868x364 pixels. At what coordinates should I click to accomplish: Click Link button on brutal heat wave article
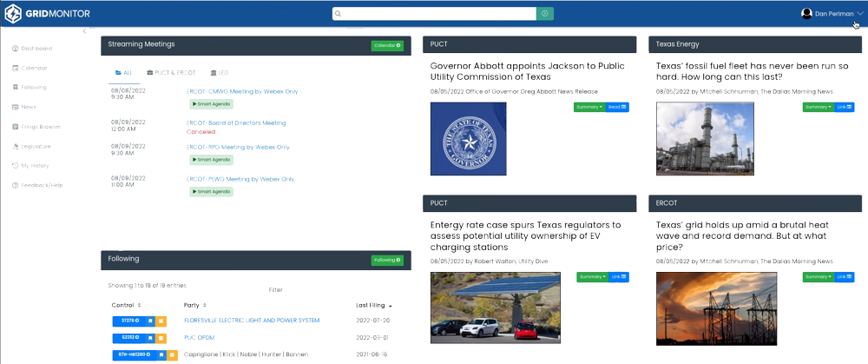click(845, 276)
